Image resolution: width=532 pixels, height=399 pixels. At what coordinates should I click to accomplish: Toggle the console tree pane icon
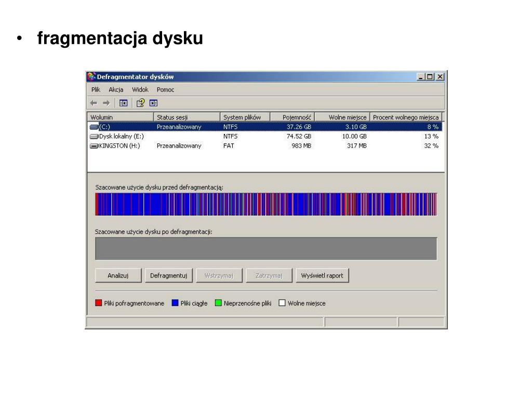click(123, 103)
